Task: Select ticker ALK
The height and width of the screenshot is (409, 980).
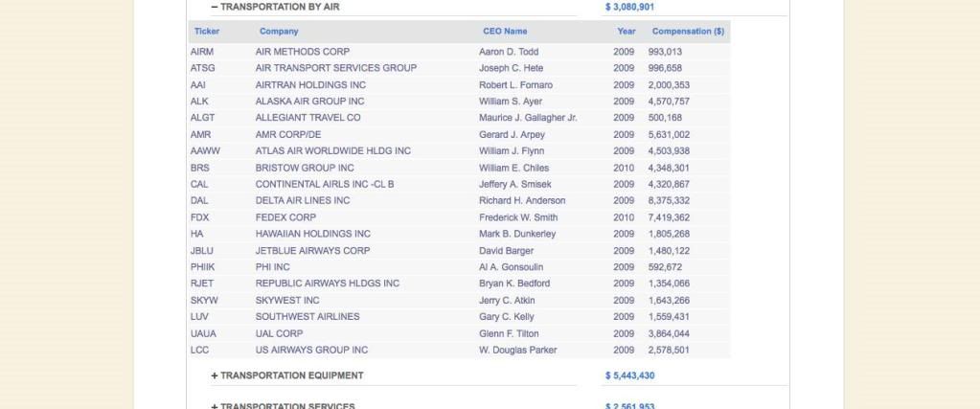Action: coord(199,102)
